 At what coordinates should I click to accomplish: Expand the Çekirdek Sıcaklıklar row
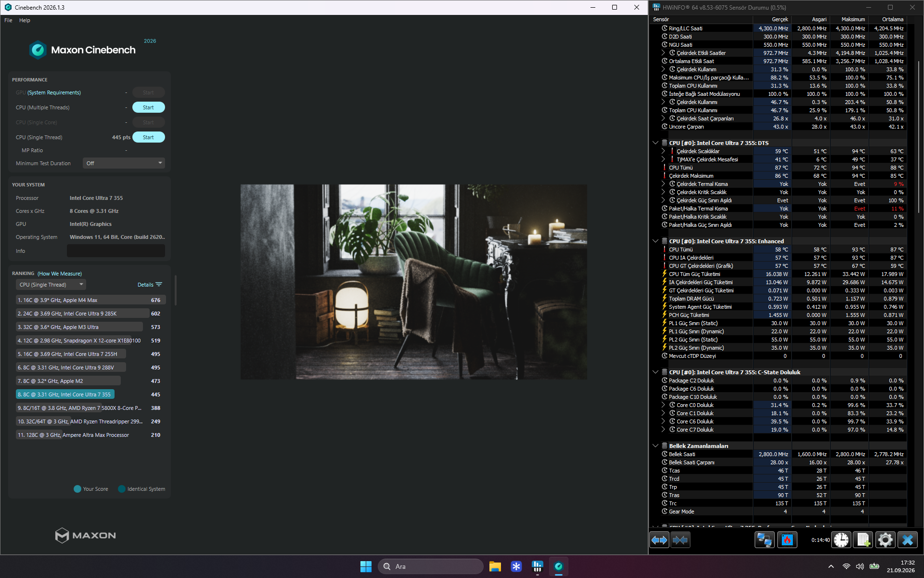(x=663, y=151)
